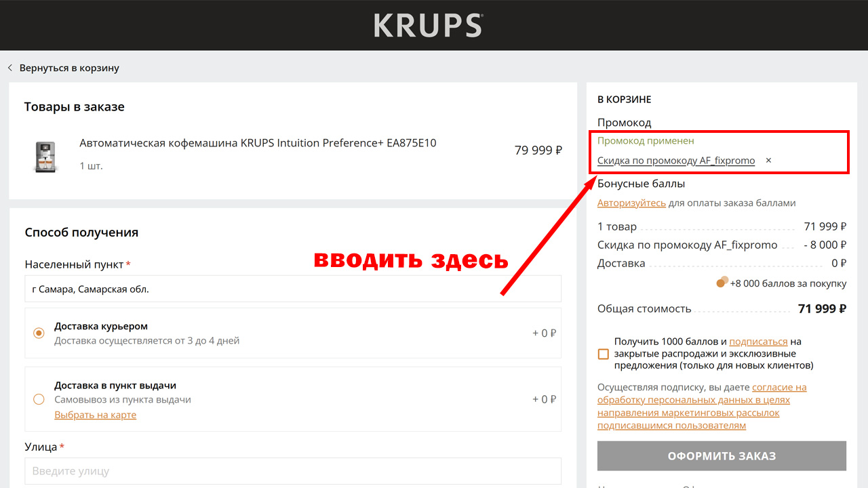Viewport: 868px width, 488px height.
Task: Click the Самовывоз из пункта выдачи text
Action: pyautogui.click(x=123, y=400)
